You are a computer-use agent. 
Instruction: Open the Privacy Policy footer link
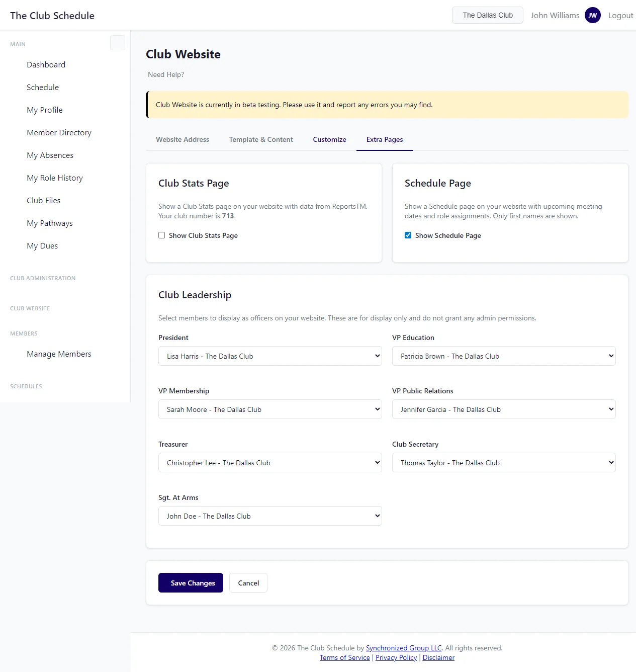click(396, 657)
